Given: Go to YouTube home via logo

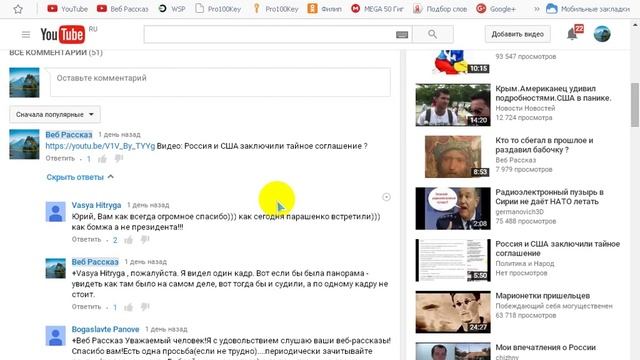Looking at the screenshot, I should tap(62, 34).
